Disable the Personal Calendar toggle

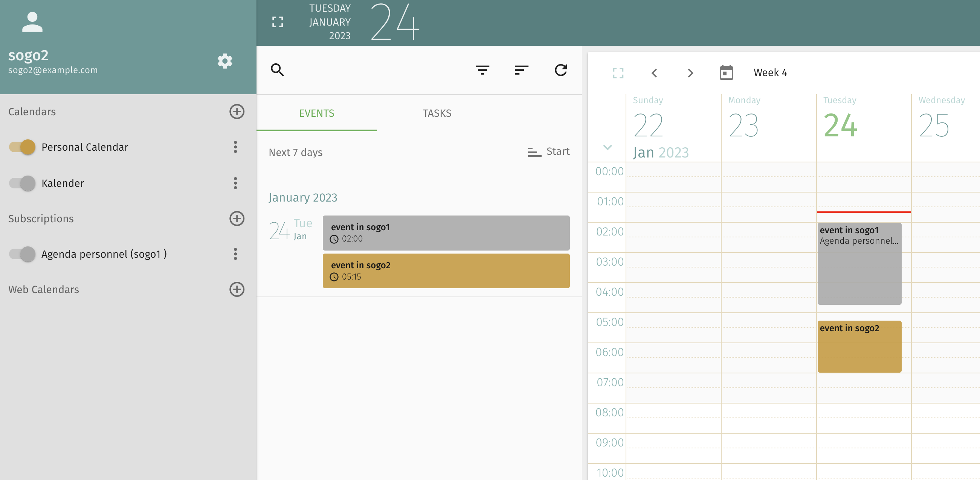tap(23, 147)
